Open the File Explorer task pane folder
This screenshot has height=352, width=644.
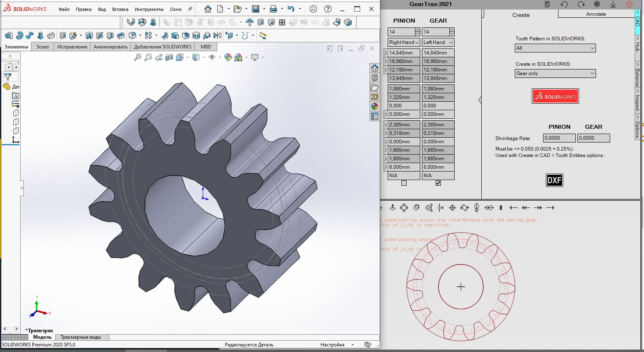point(375,87)
